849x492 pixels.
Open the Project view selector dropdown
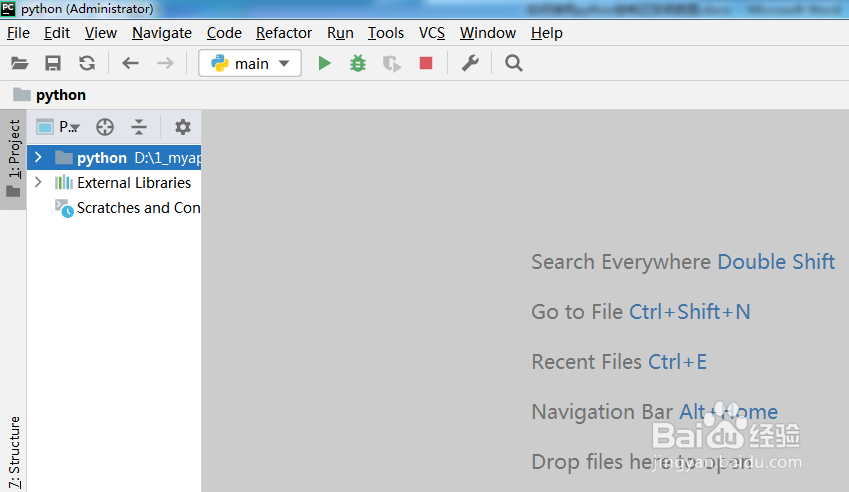click(x=58, y=127)
